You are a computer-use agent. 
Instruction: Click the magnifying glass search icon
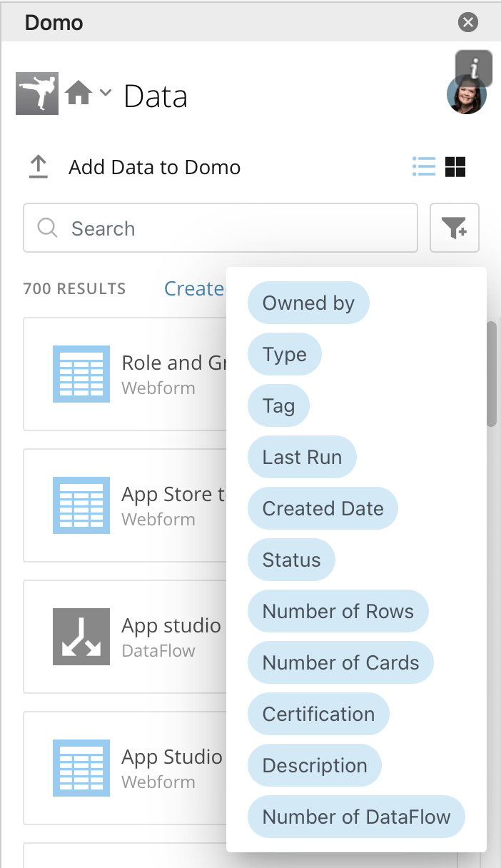47,228
